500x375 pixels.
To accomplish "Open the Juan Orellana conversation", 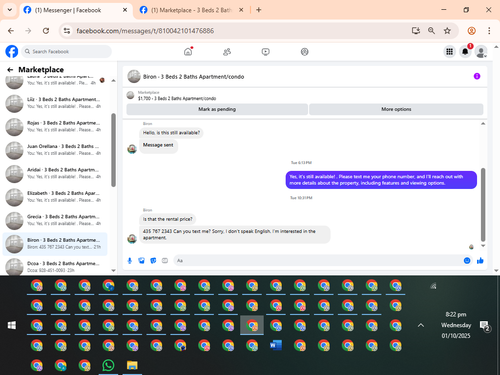I will pyautogui.click(x=55, y=150).
